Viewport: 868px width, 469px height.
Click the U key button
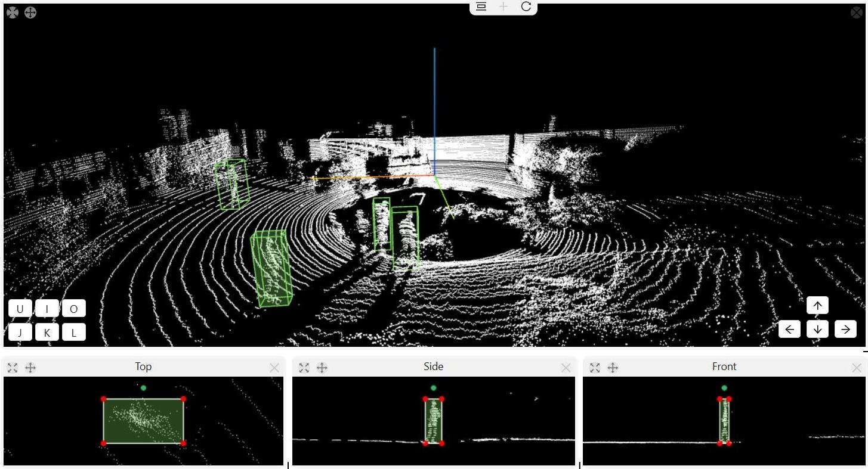[20, 309]
